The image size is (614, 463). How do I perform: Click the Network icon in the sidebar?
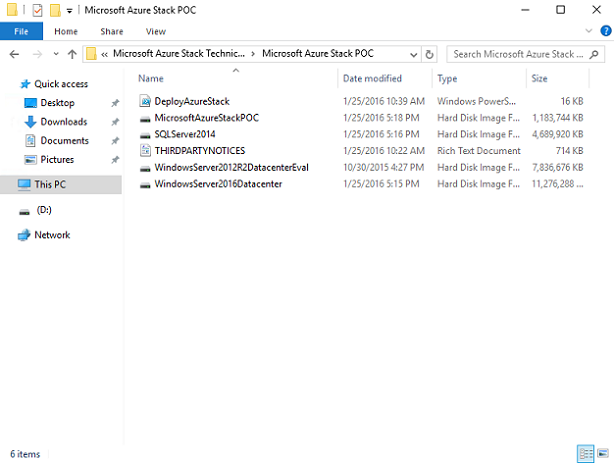pyautogui.click(x=24, y=235)
